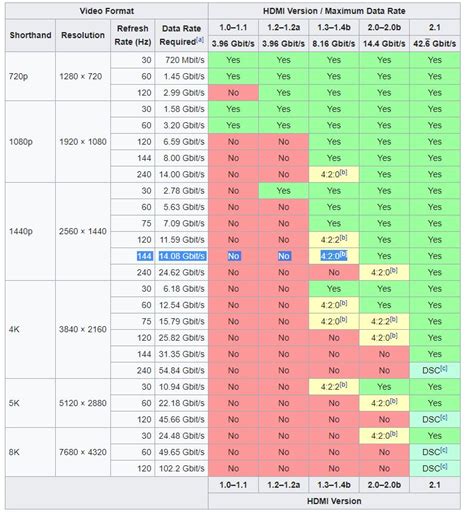Select the highlighted 14.08 Gbit/s data rate cell

click(x=182, y=256)
